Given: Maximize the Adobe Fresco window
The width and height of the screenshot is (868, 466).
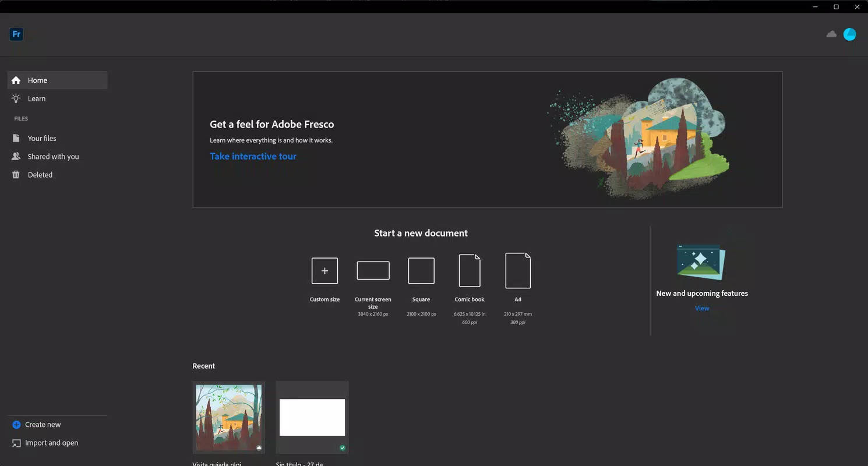Looking at the screenshot, I should [836, 7].
